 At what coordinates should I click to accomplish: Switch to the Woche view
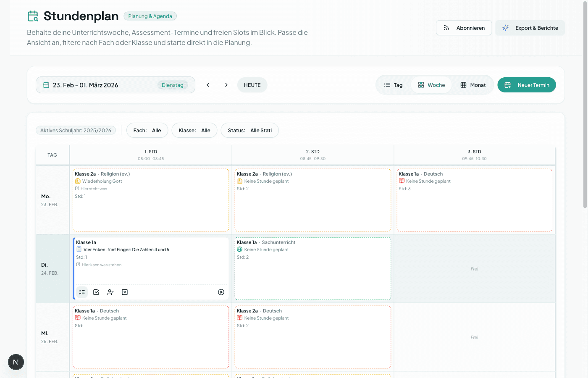pos(431,85)
